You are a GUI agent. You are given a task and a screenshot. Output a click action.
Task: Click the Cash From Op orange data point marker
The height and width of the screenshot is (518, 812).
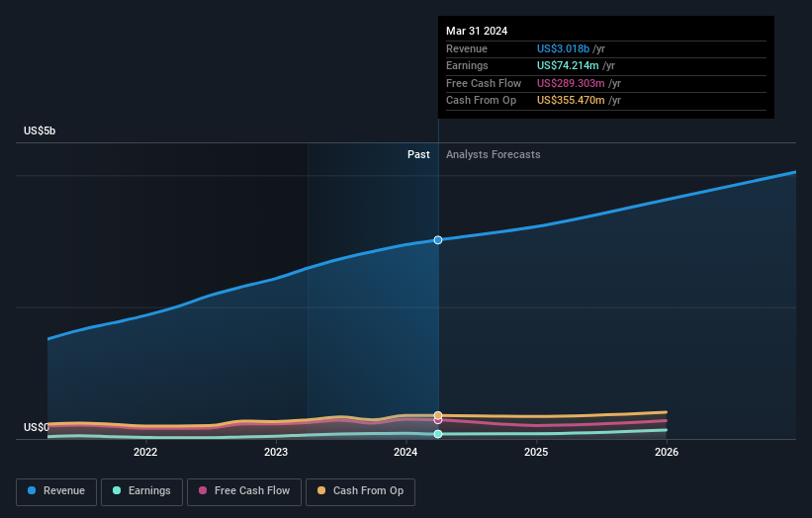(438, 415)
